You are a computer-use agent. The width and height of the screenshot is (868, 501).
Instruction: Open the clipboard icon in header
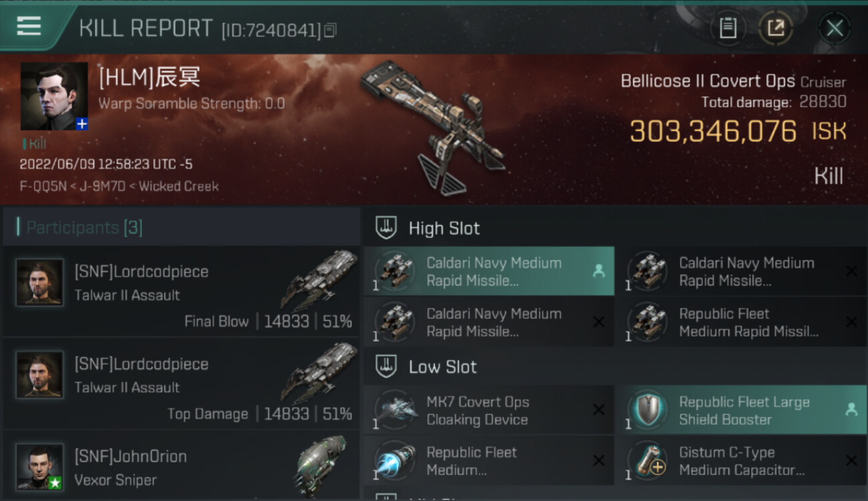(727, 28)
